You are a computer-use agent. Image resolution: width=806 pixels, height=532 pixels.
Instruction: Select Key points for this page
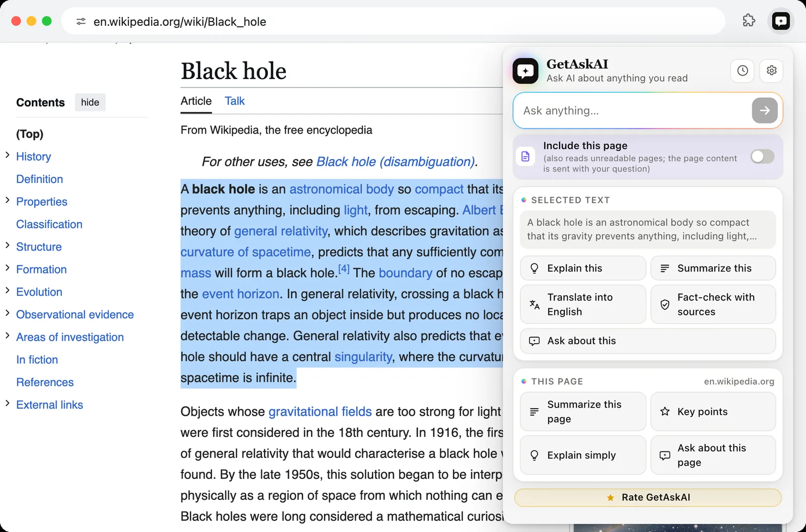[x=713, y=412]
